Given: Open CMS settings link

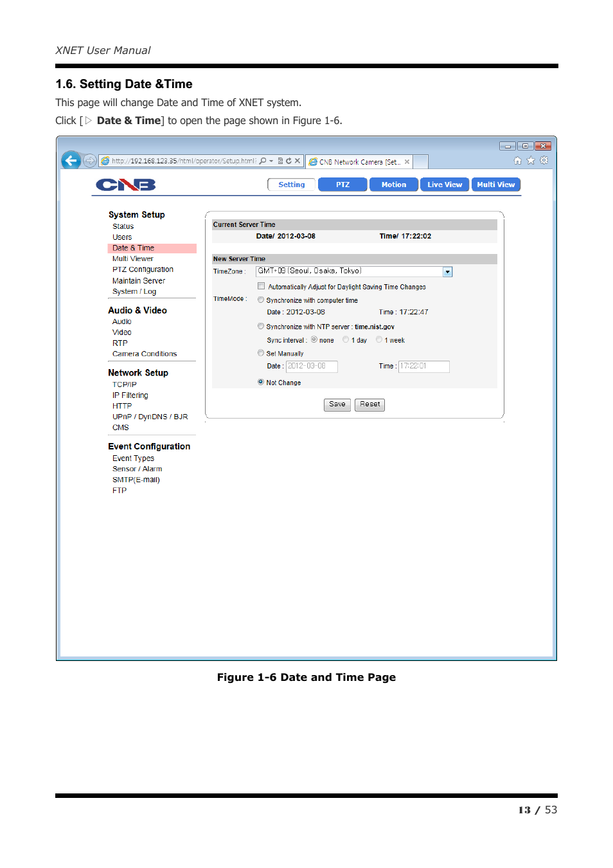Looking at the screenshot, I should pyautogui.click(x=120, y=428).
